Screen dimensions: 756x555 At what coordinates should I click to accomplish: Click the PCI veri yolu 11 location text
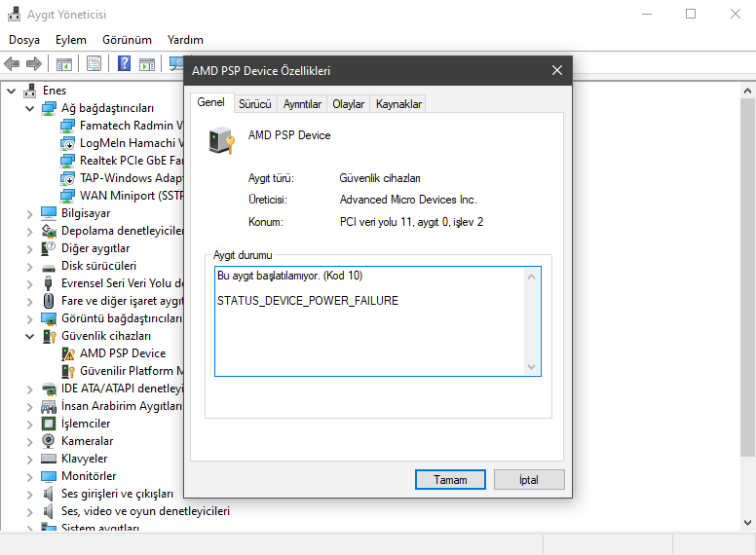(411, 222)
